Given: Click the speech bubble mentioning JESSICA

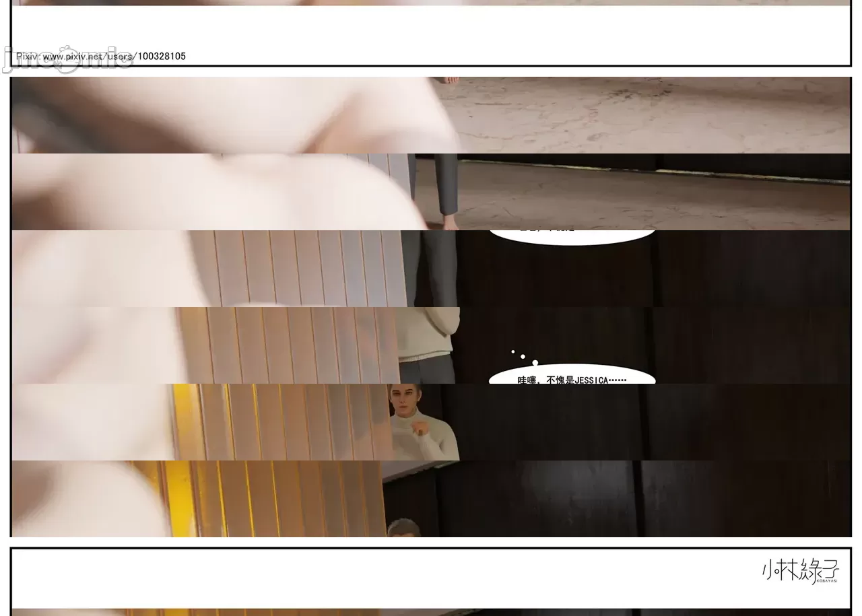Looking at the screenshot, I should pos(572,377).
